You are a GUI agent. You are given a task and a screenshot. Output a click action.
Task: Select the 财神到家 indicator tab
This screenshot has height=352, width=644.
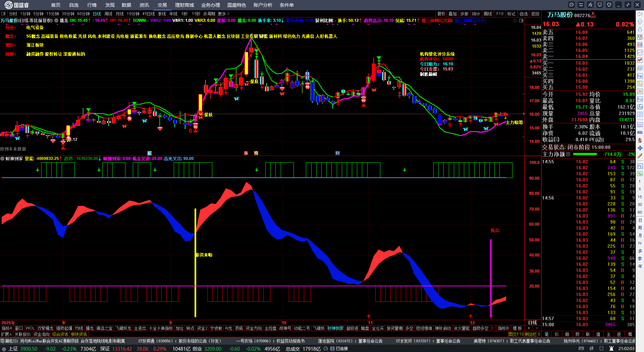click(x=335, y=328)
